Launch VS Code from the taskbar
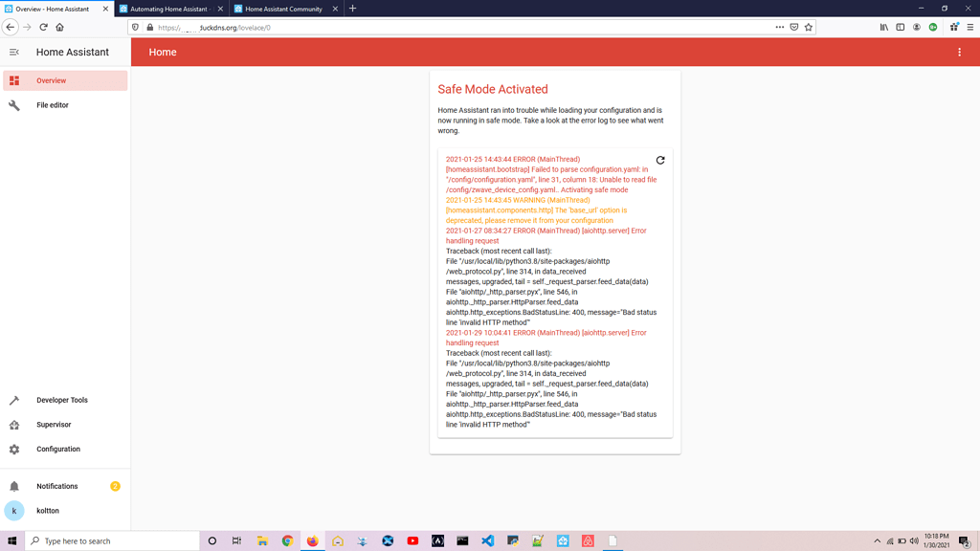This screenshot has height=551, width=980. point(487,540)
